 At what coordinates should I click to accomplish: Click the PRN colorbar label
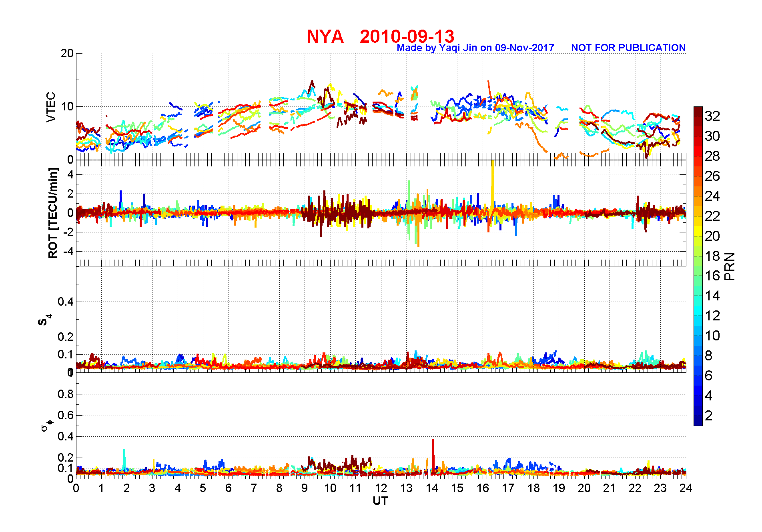pyautogui.click(x=730, y=266)
